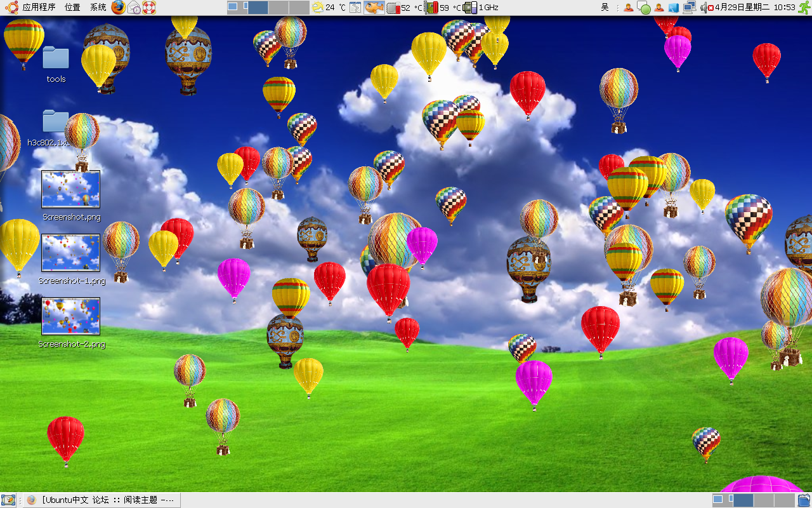Open the network monitor computers icon
This screenshot has height=508, width=812.
coord(690,8)
